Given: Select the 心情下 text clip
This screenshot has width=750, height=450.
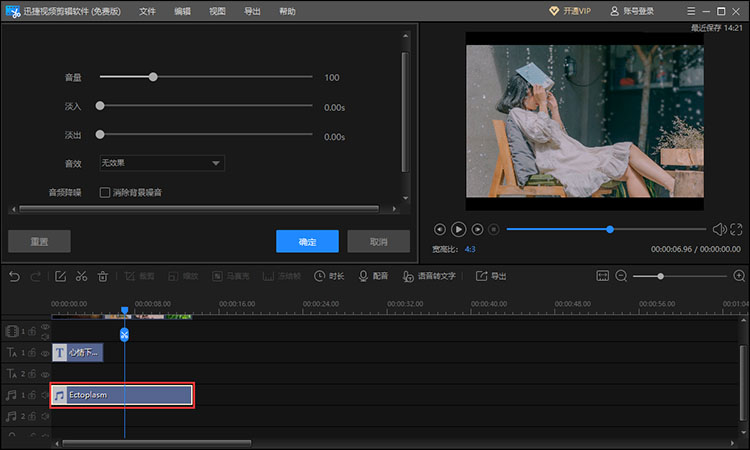Looking at the screenshot, I should [x=77, y=353].
